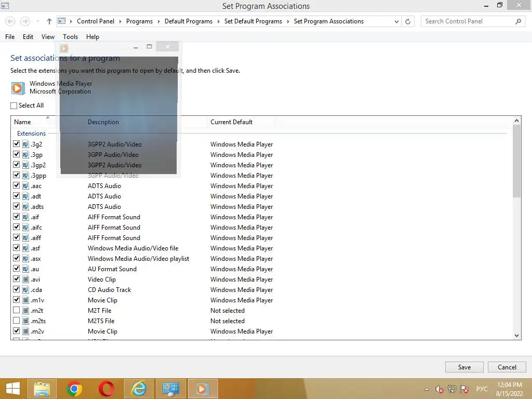Open the Edit menu
This screenshot has width=532, height=399.
tap(28, 37)
